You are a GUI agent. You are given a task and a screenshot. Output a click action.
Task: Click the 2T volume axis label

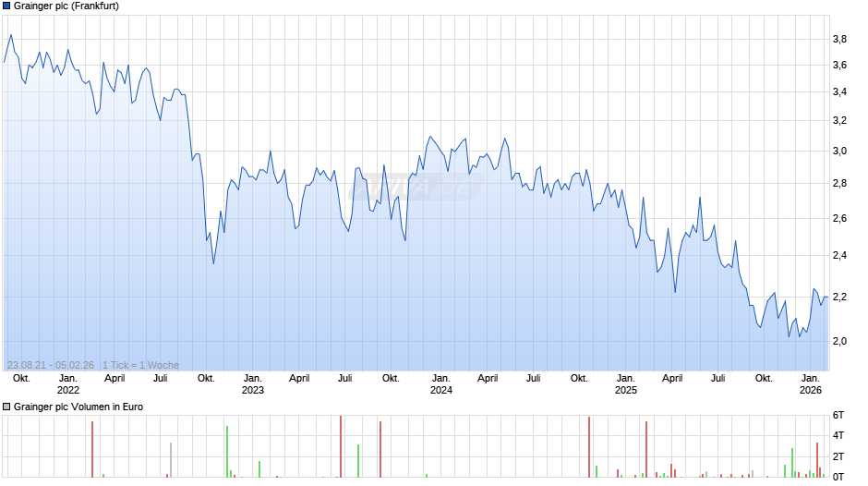pos(838,456)
